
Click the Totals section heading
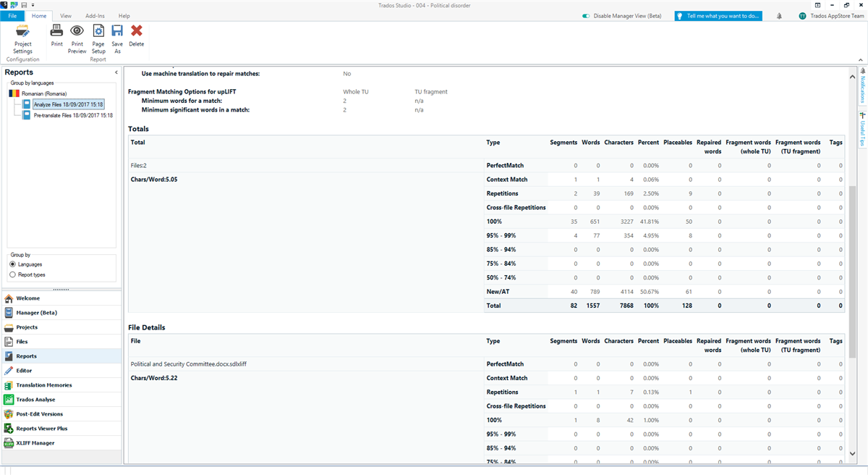point(139,129)
